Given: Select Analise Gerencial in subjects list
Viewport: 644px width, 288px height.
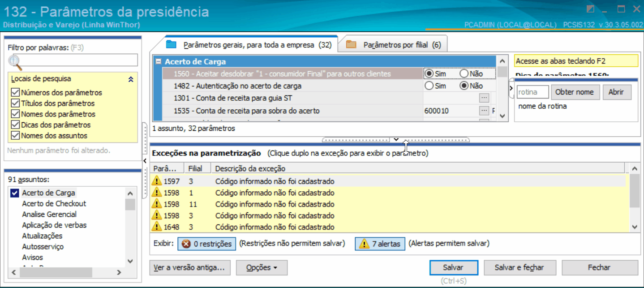Looking at the screenshot, I should pyautogui.click(x=49, y=214).
